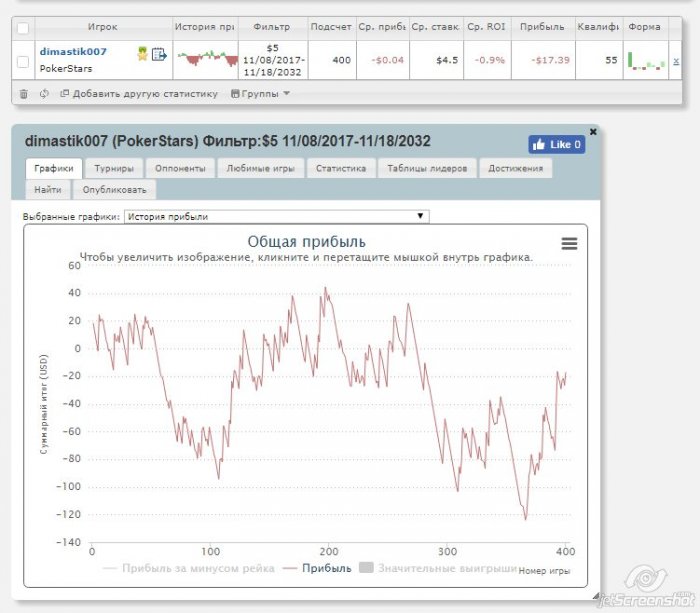The height and width of the screenshot is (613, 700).
Task: Switch to the Достижения tab
Action: tap(516, 168)
